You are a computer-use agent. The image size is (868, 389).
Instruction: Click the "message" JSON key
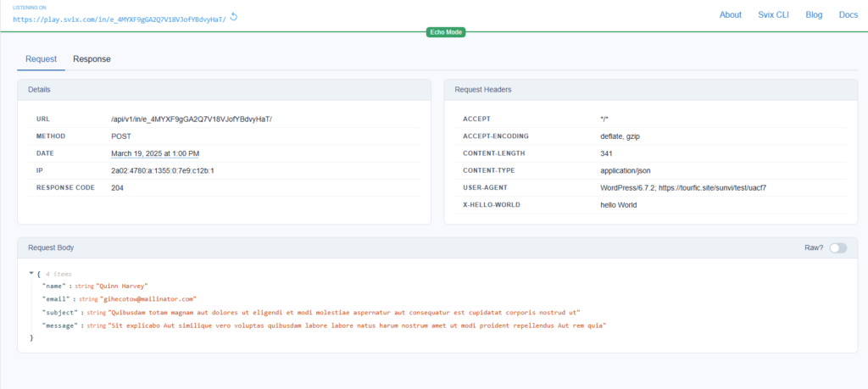(x=59, y=326)
